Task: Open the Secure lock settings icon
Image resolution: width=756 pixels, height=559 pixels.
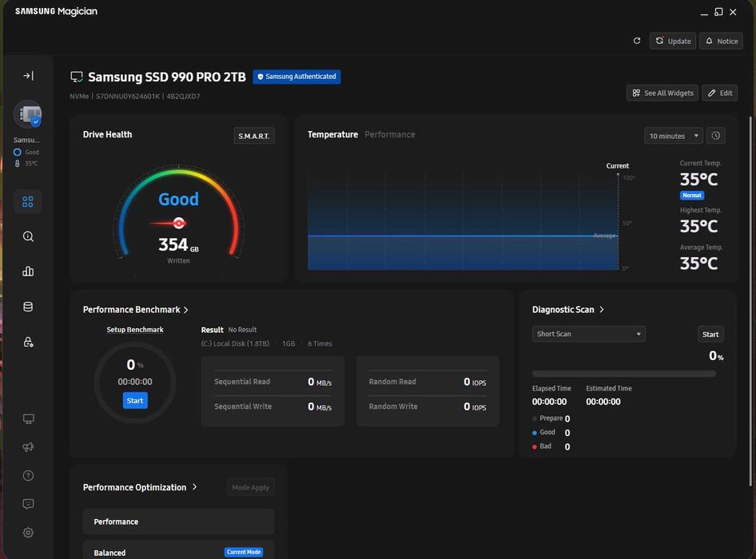Action: [28, 342]
